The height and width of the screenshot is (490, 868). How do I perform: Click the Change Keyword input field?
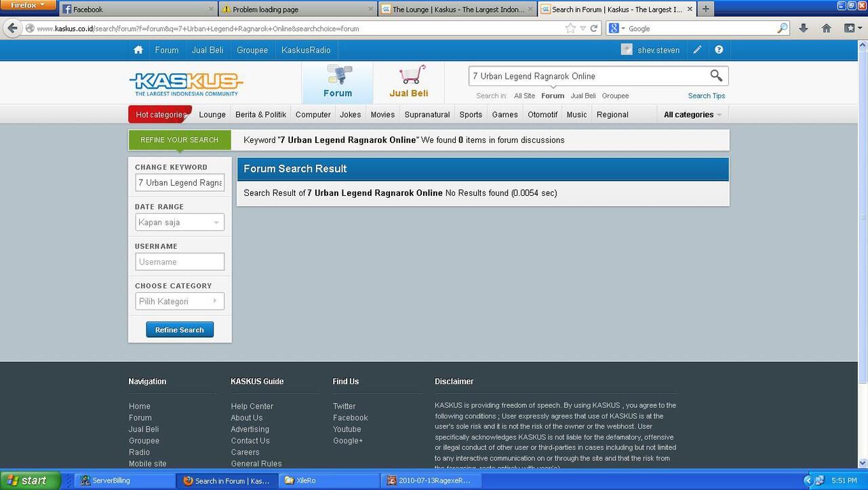pyautogui.click(x=180, y=183)
